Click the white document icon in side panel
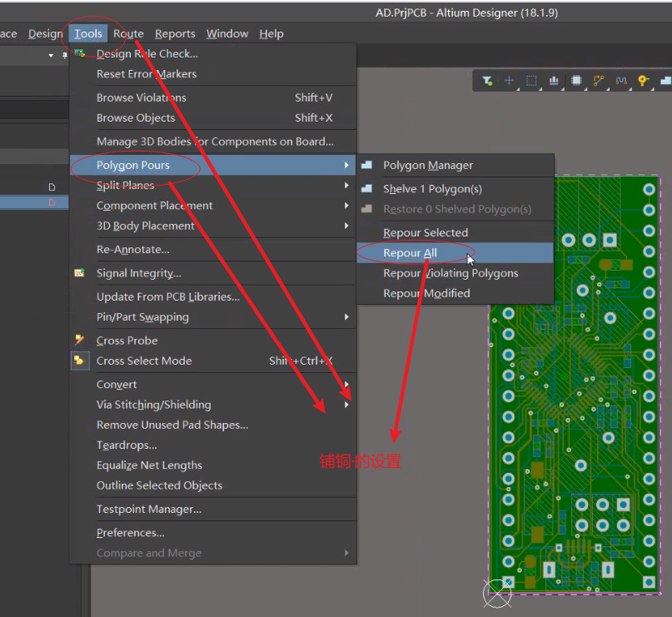Screen dimensions: 672x617 [52, 187]
